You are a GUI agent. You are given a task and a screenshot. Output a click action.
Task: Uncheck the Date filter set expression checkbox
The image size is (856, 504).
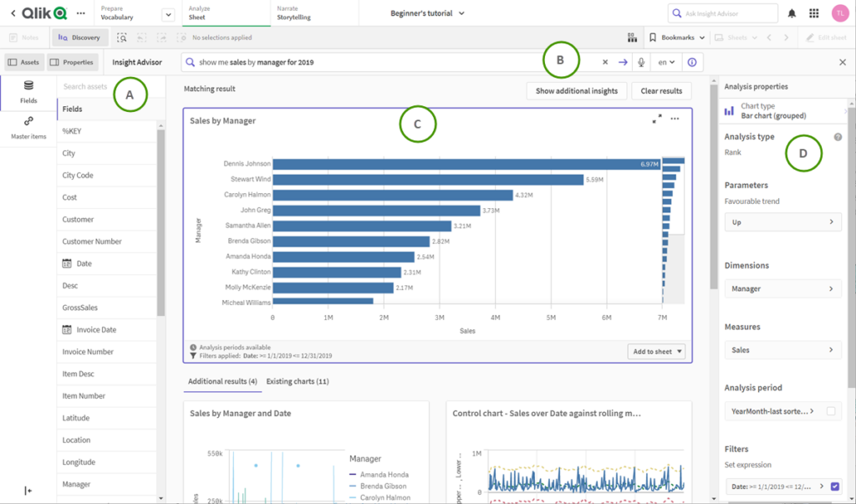(x=835, y=486)
